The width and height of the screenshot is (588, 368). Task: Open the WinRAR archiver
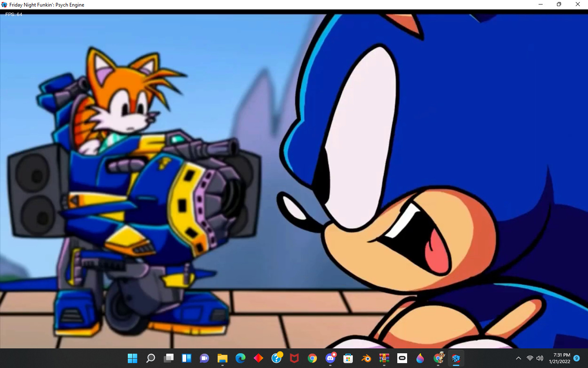[x=383, y=359]
